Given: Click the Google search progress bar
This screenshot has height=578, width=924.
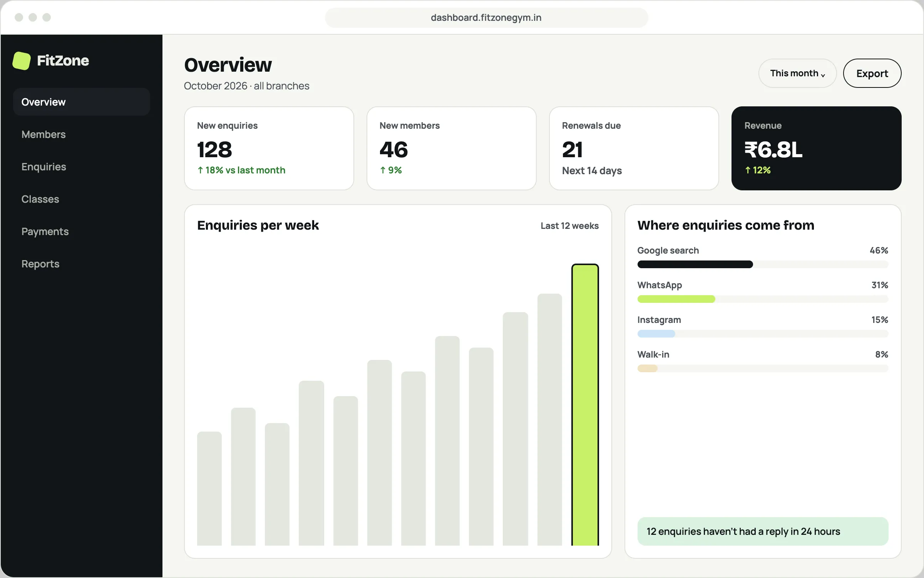Looking at the screenshot, I should pyautogui.click(x=763, y=264).
